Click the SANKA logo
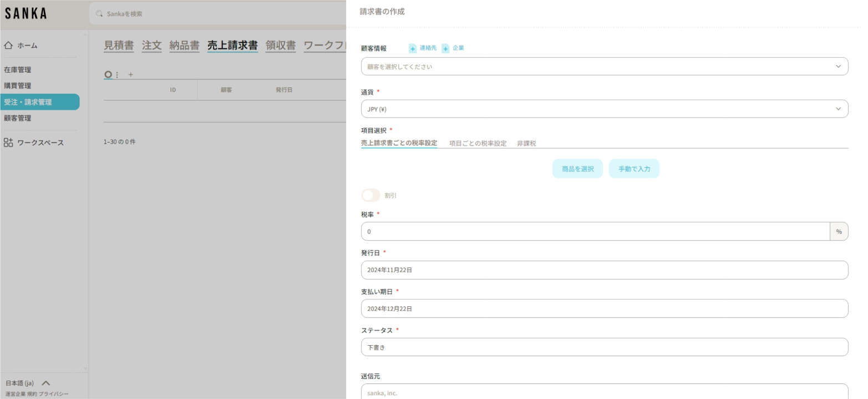 pyautogui.click(x=26, y=14)
